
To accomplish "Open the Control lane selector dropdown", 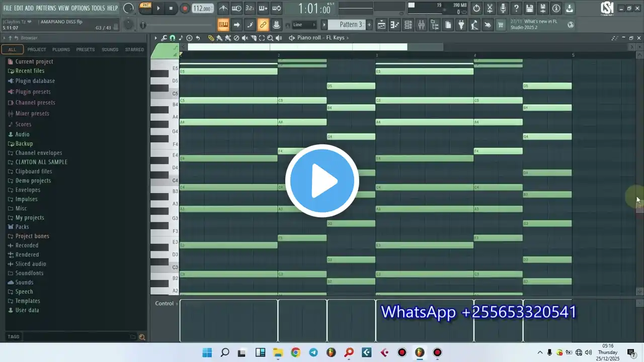I will [x=166, y=304].
